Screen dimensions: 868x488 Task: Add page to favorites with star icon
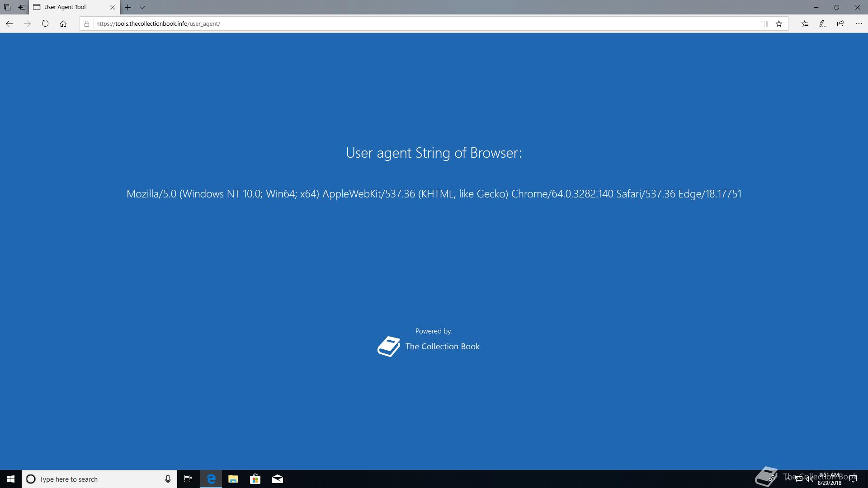(778, 23)
